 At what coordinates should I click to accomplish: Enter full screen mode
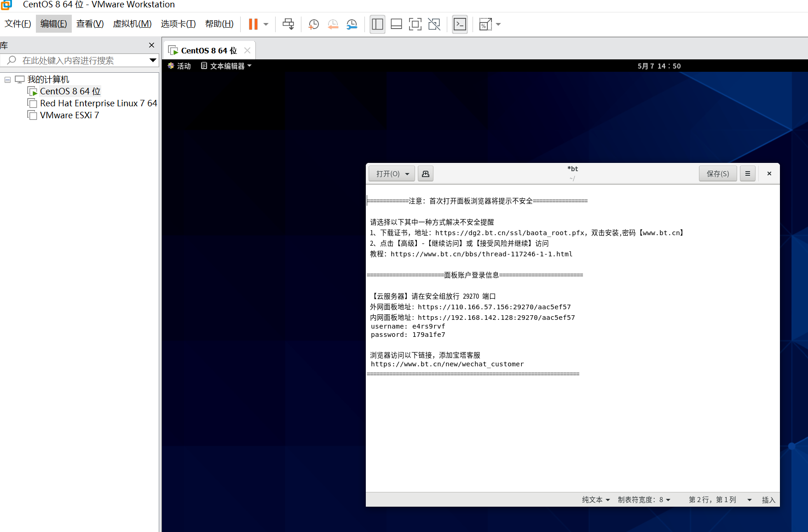click(x=415, y=24)
